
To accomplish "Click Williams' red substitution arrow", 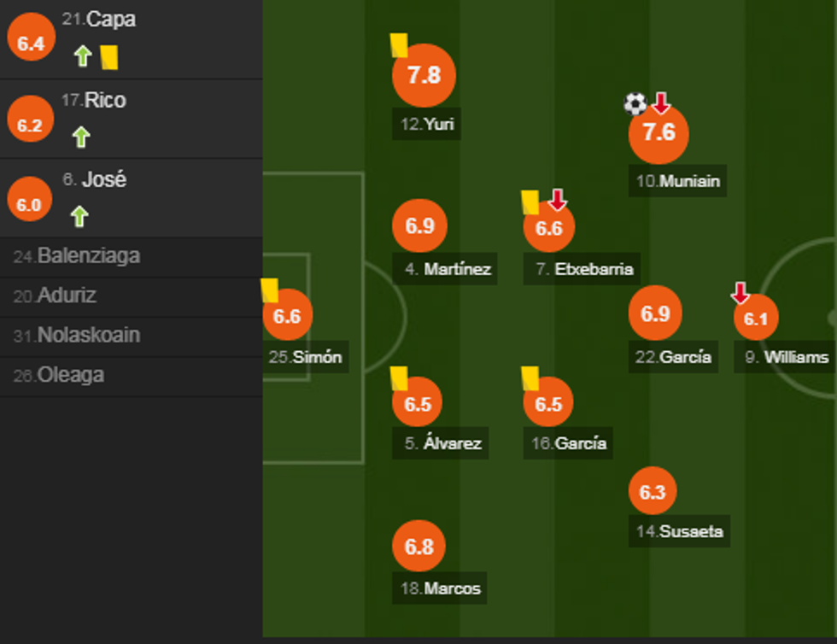I will coord(740,293).
